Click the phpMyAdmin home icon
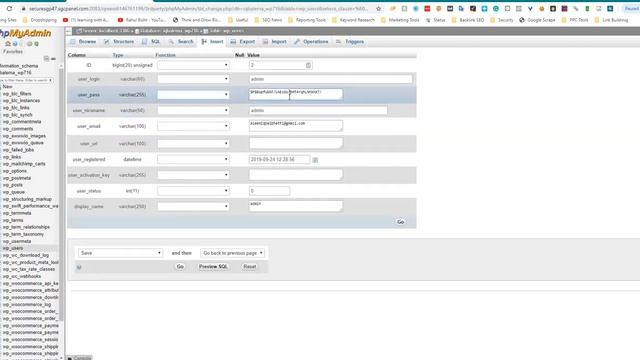640x360 pixels. click(7, 44)
